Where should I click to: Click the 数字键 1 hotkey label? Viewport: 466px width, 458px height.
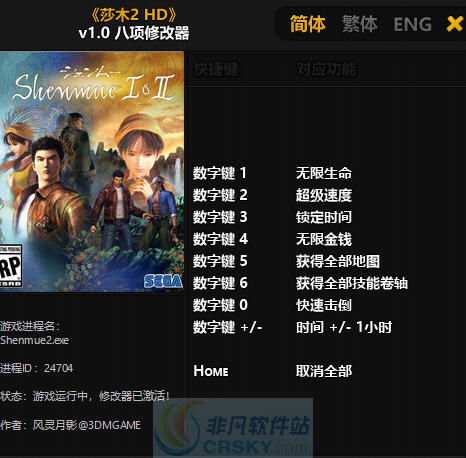(220, 173)
